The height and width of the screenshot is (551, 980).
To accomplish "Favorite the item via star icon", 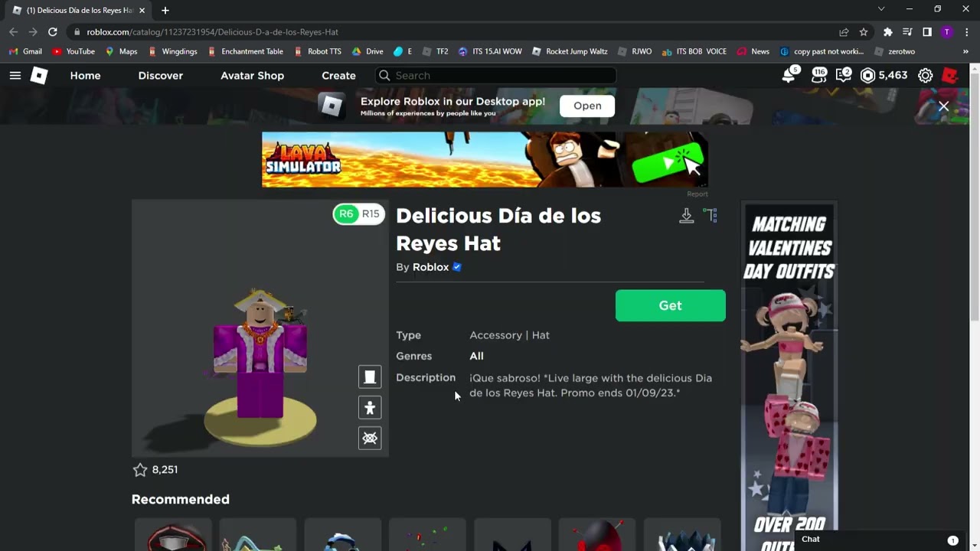I will pyautogui.click(x=139, y=470).
